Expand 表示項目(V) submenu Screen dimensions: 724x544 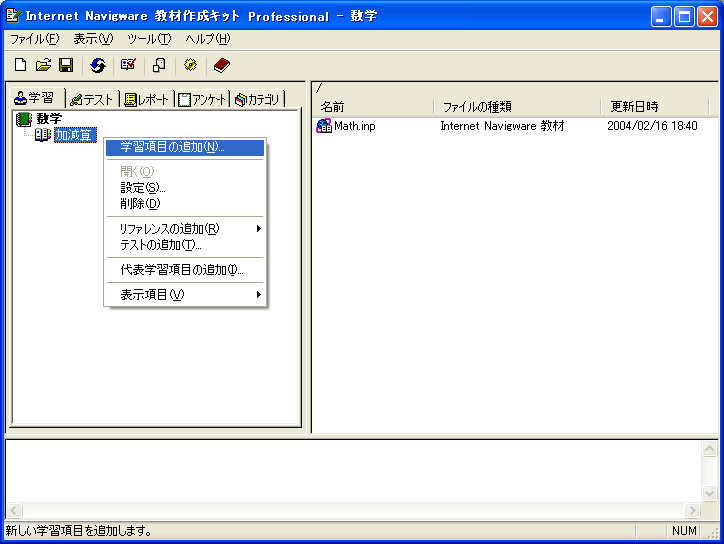[x=185, y=295]
